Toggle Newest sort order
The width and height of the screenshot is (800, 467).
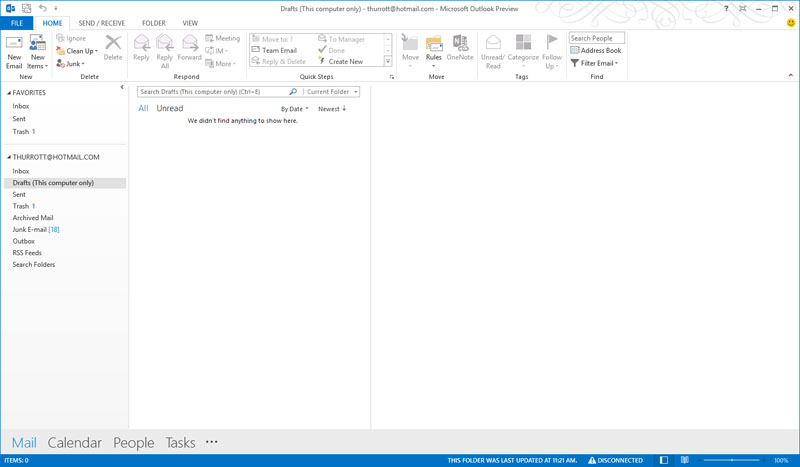[x=332, y=109]
